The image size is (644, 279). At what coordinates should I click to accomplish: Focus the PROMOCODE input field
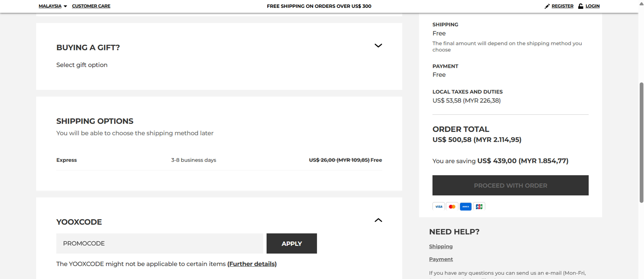click(x=159, y=243)
